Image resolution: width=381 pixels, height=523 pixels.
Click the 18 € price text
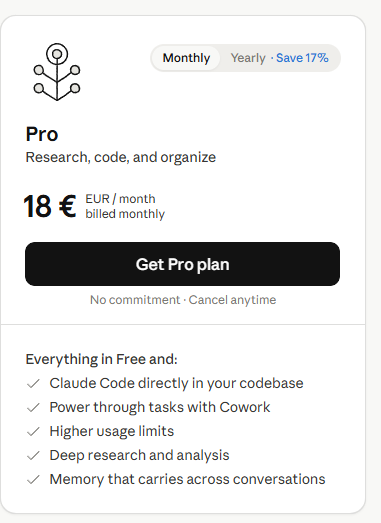[50, 206]
